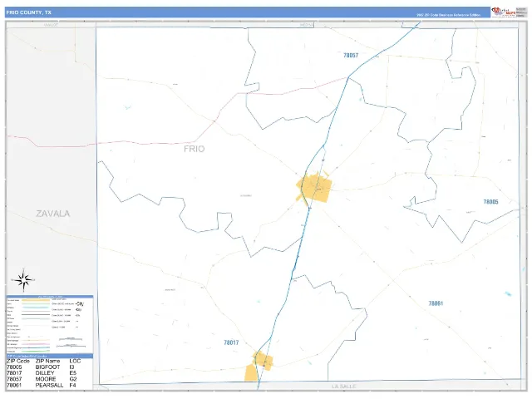Click the 'ZIP Code' column header

point(18,361)
